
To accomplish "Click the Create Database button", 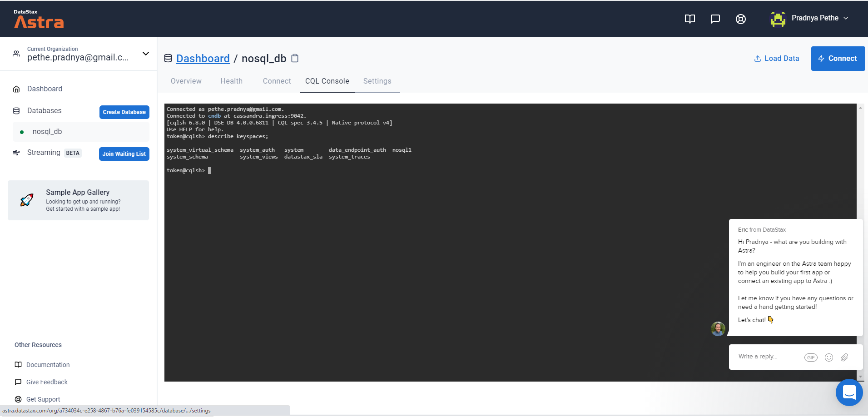I will [x=124, y=112].
